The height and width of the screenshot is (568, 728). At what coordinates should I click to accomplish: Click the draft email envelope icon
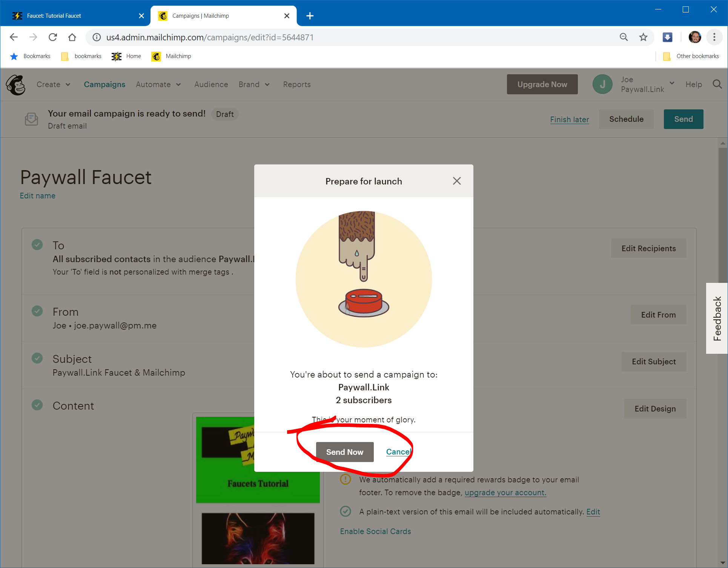(31, 119)
